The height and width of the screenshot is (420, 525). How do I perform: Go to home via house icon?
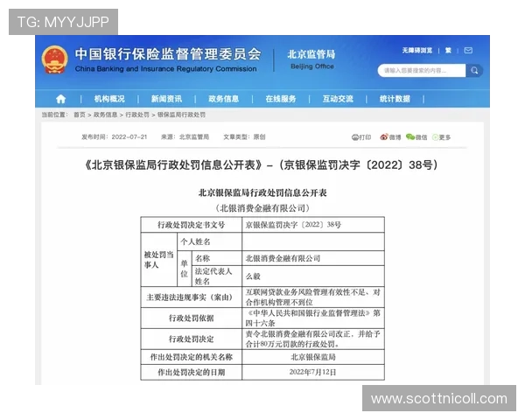tap(60, 99)
